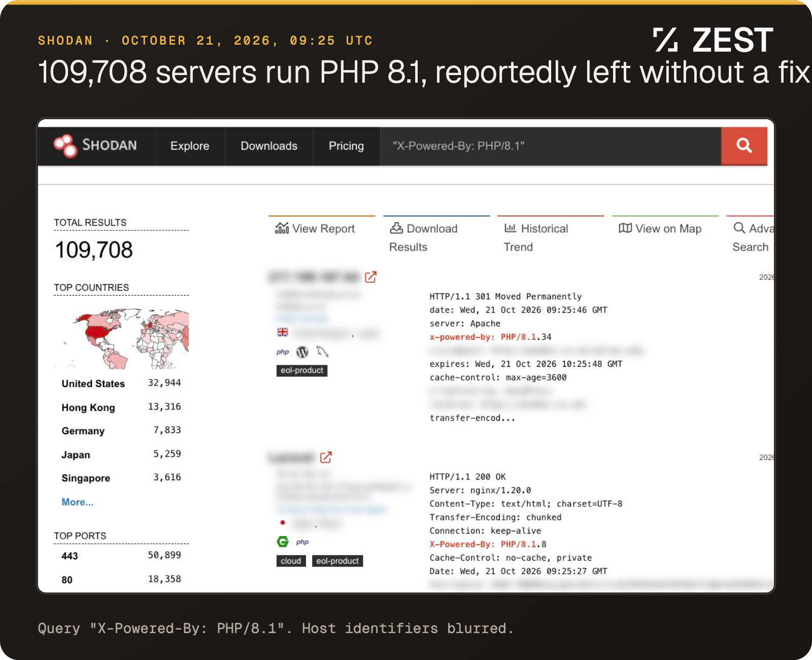Open Explore in the Shodan navigation
This screenshot has width=812, height=660.
(x=190, y=146)
